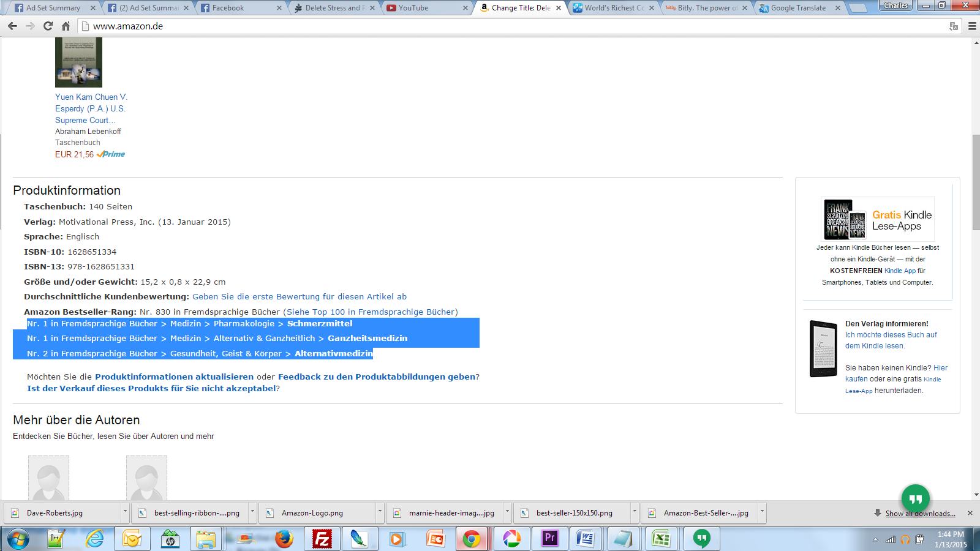Expand dropdown for Dave-Roberts.jpg download
The image size is (980, 551).
125,513
